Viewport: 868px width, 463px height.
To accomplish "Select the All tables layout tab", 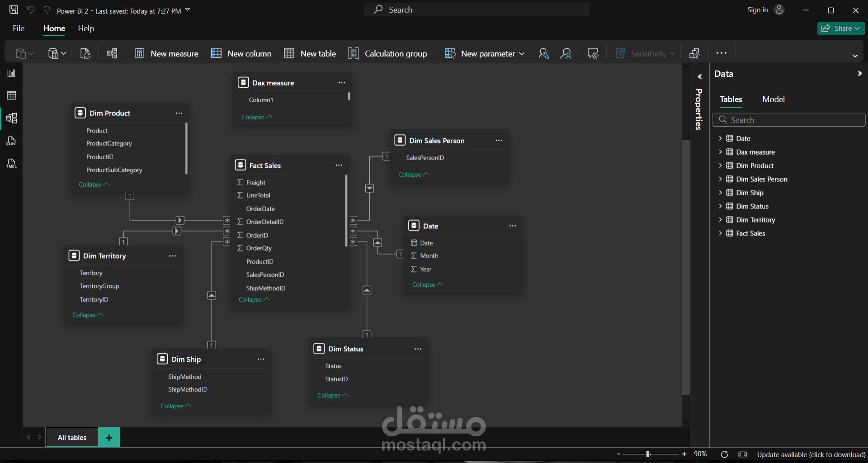I will tap(72, 438).
